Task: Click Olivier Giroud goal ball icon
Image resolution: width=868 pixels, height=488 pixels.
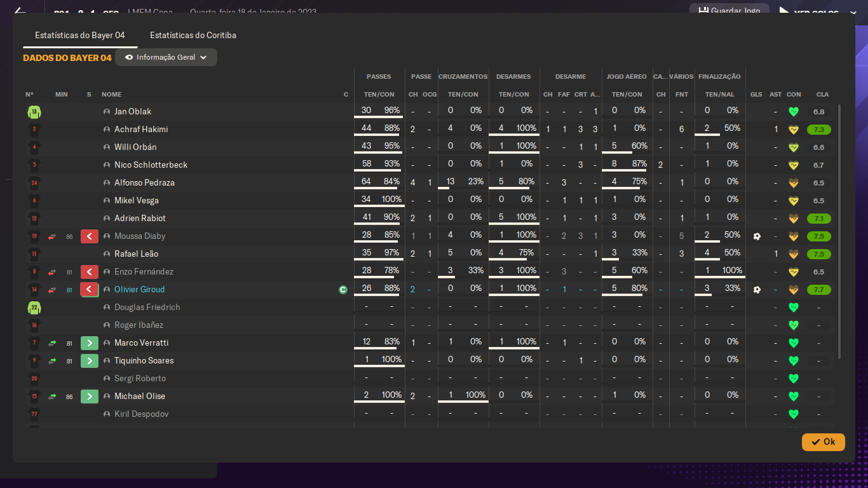Action: (x=756, y=289)
